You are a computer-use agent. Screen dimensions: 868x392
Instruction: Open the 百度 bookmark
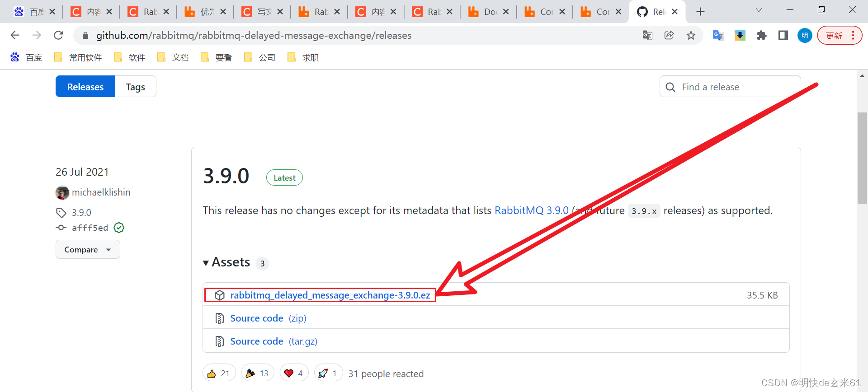pos(26,57)
